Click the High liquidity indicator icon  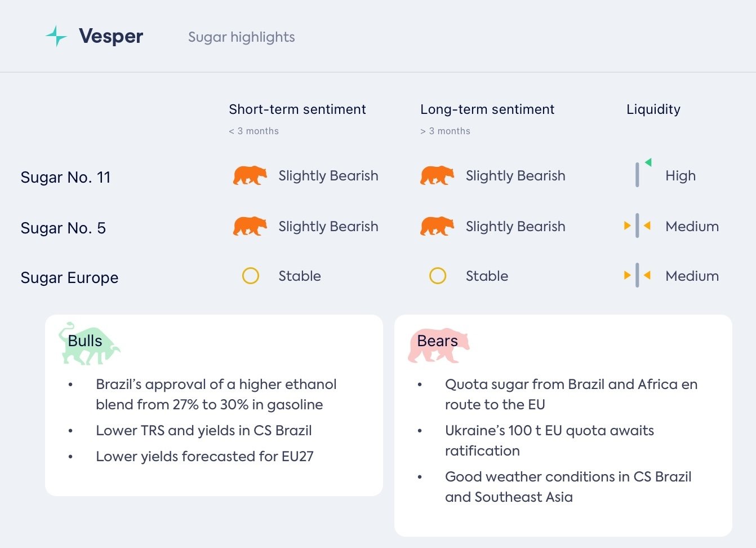pyautogui.click(x=641, y=173)
